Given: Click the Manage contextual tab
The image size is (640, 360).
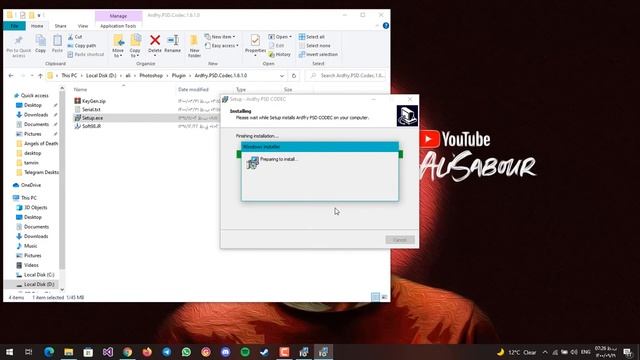Looking at the screenshot, I should click(x=118, y=16).
